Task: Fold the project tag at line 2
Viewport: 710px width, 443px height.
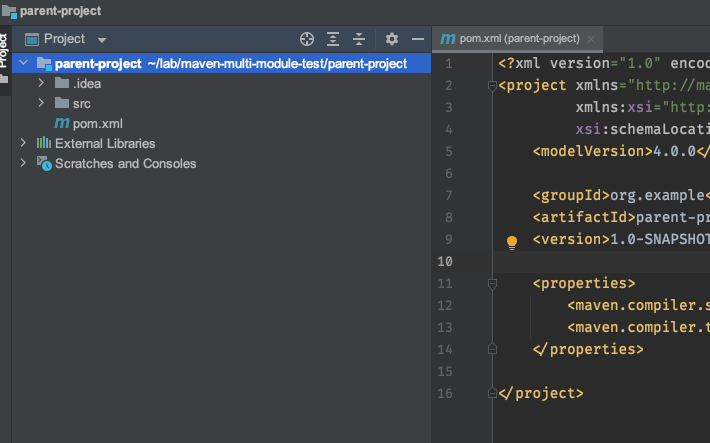Action: (492, 86)
